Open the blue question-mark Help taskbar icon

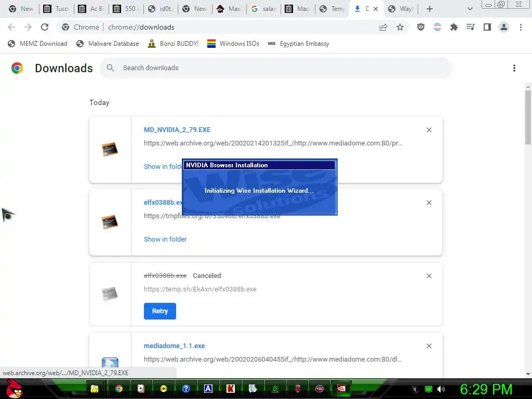point(186,389)
